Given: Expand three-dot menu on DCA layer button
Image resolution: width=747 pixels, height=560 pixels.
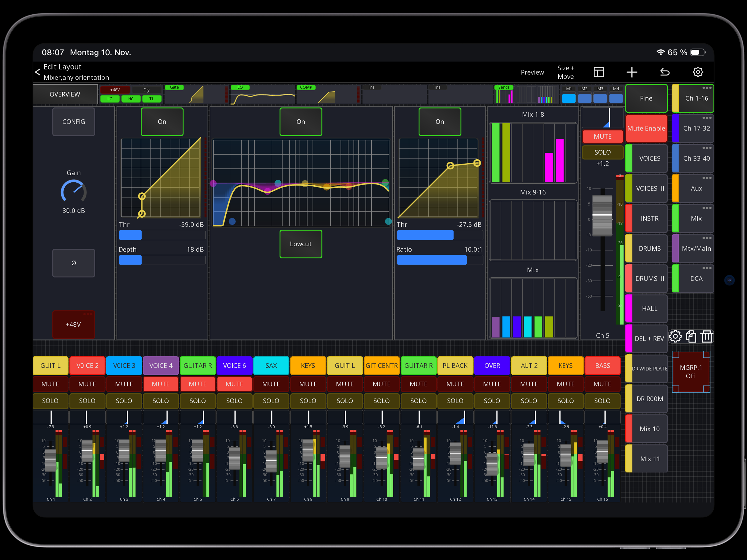Looking at the screenshot, I should (707, 268).
